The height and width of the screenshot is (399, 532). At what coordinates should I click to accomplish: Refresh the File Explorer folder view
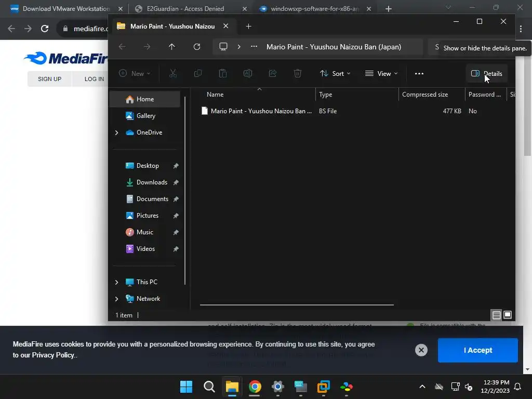[x=197, y=47]
